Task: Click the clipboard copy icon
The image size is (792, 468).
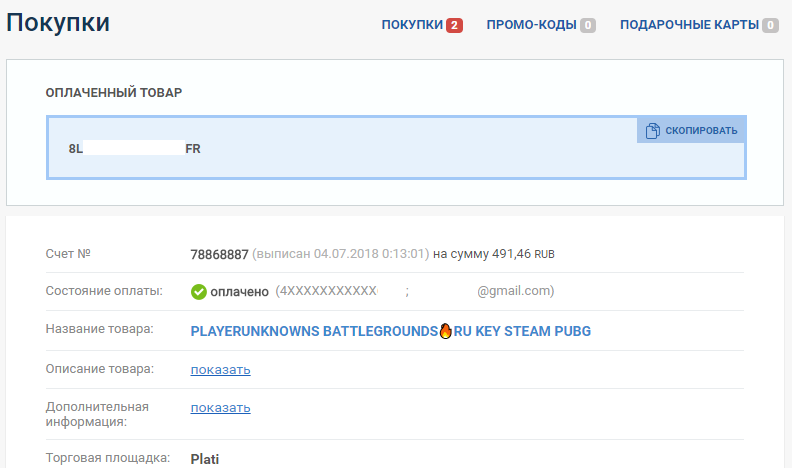Action: (x=652, y=130)
